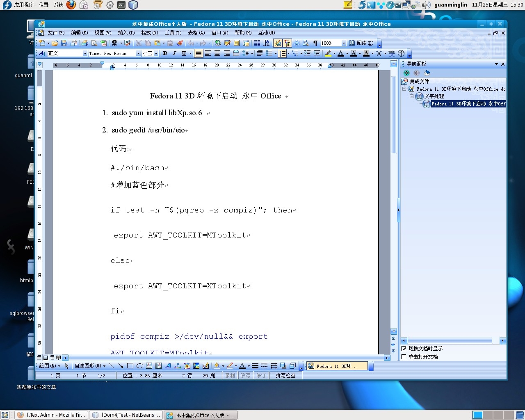The height and width of the screenshot is (420, 525).
Task: Open the 绘图 drawing menu dropdown
Action: coord(49,366)
